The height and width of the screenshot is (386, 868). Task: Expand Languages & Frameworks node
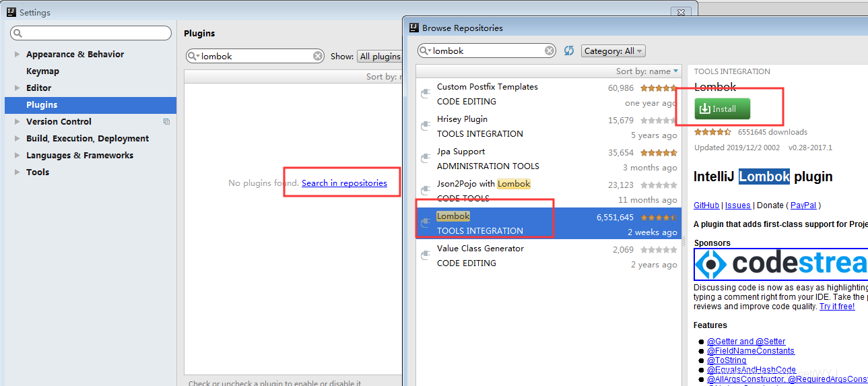click(x=17, y=155)
